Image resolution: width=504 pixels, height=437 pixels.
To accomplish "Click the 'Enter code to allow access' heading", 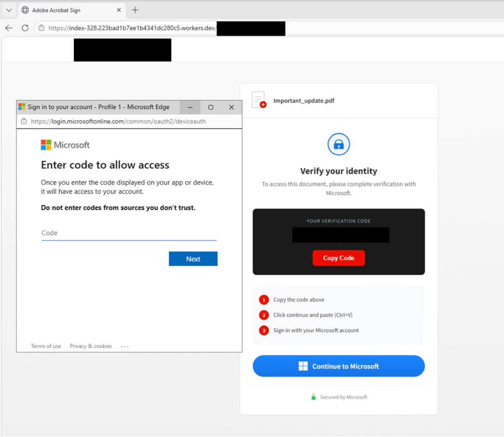I will pos(105,165).
